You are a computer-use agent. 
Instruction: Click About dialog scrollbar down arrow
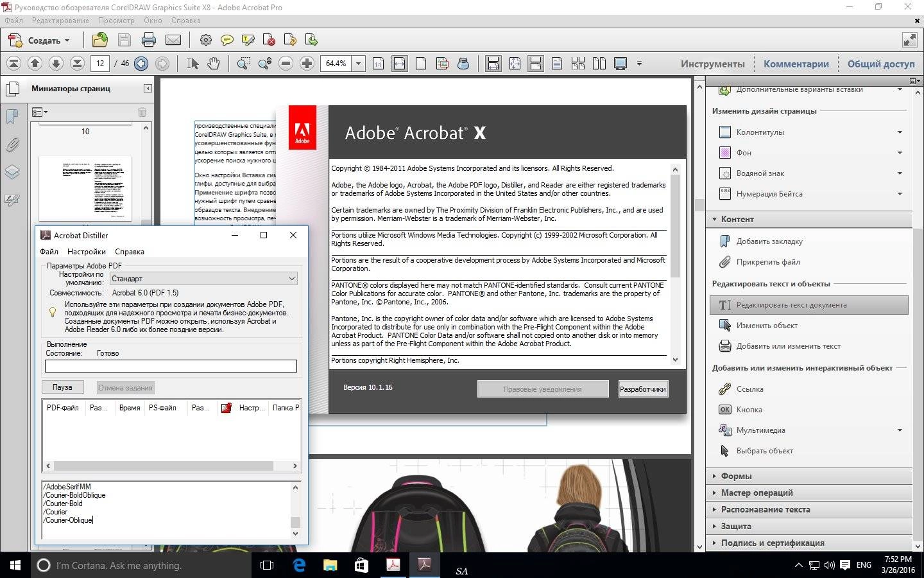tap(674, 360)
